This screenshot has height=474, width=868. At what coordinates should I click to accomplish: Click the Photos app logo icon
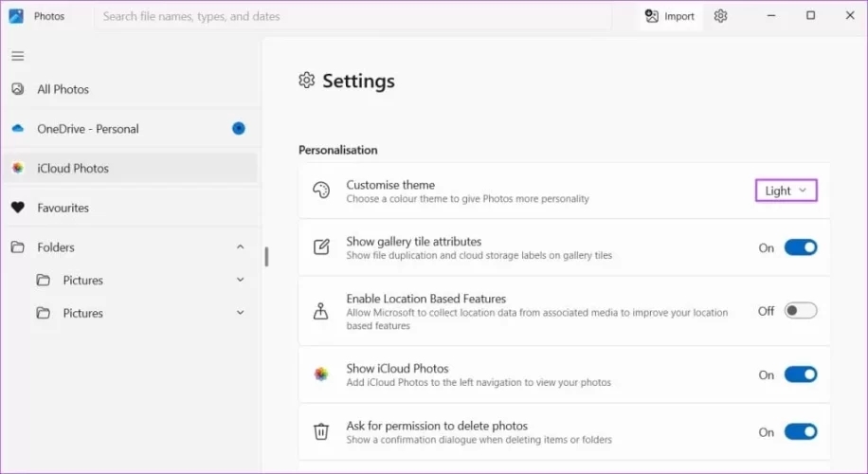tap(16, 16)
